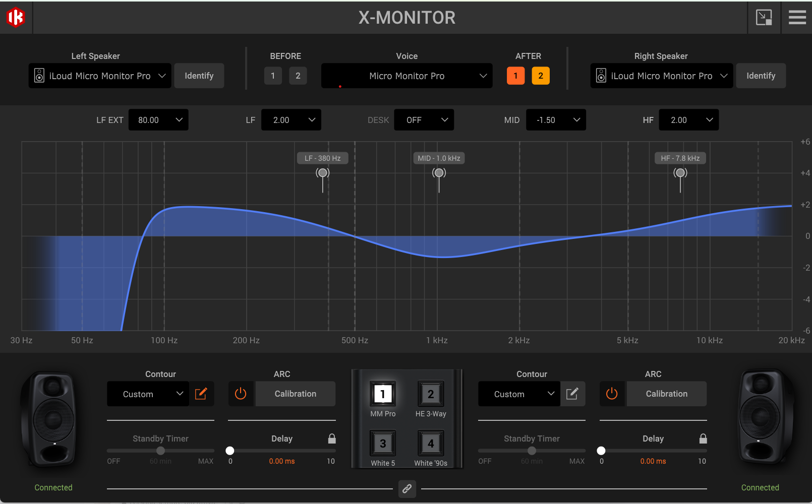Toggle the speaker link chain icon
The width and height of the screenshot is (812, 504).
[407, 488]
